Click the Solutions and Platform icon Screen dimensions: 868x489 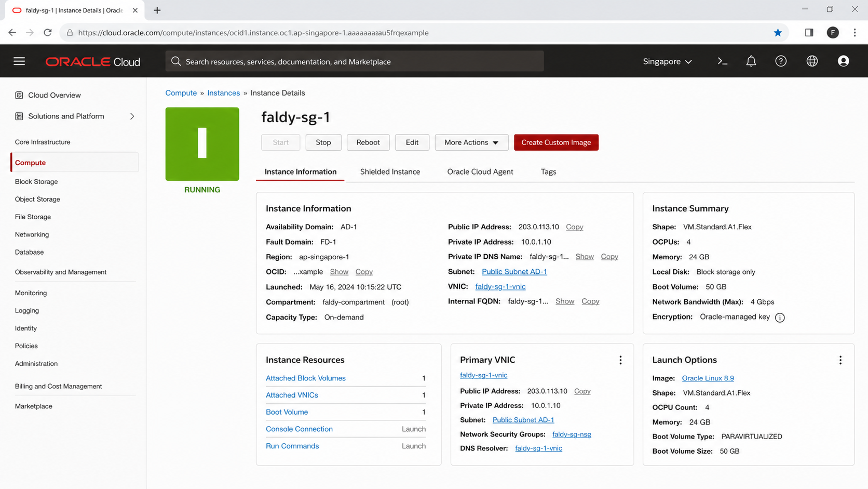(x=19, y=116)
